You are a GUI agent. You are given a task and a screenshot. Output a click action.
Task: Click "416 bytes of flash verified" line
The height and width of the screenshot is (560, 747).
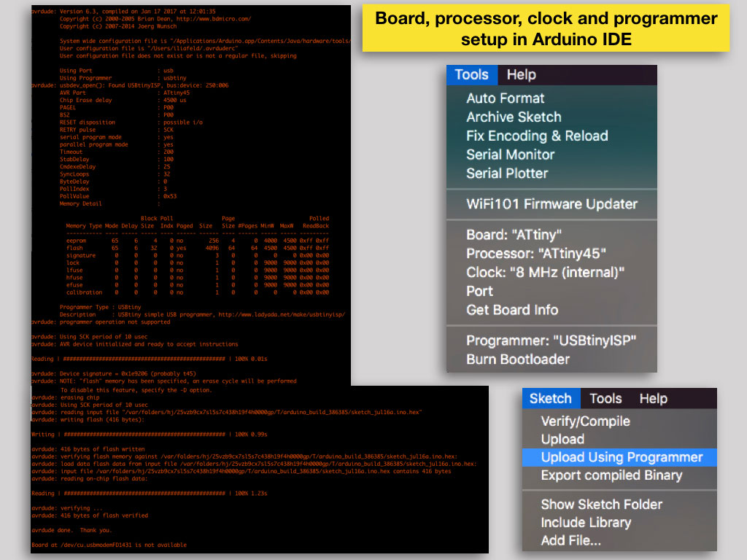click(90, 516)
